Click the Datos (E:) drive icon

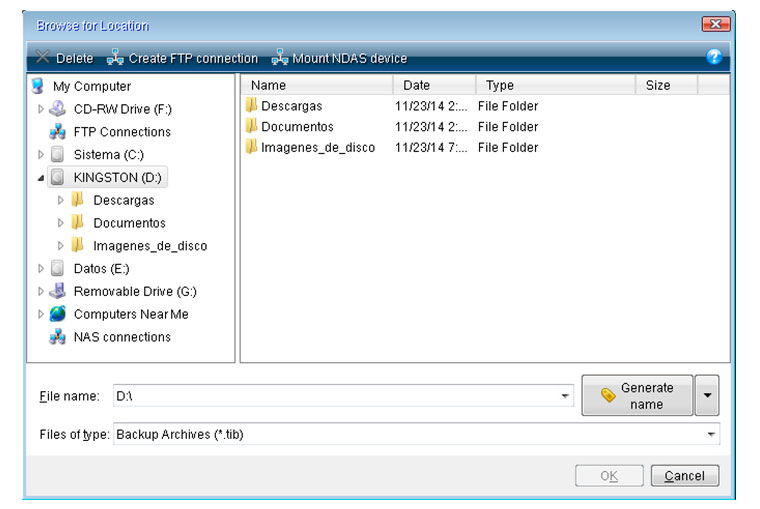click(58, 268)
